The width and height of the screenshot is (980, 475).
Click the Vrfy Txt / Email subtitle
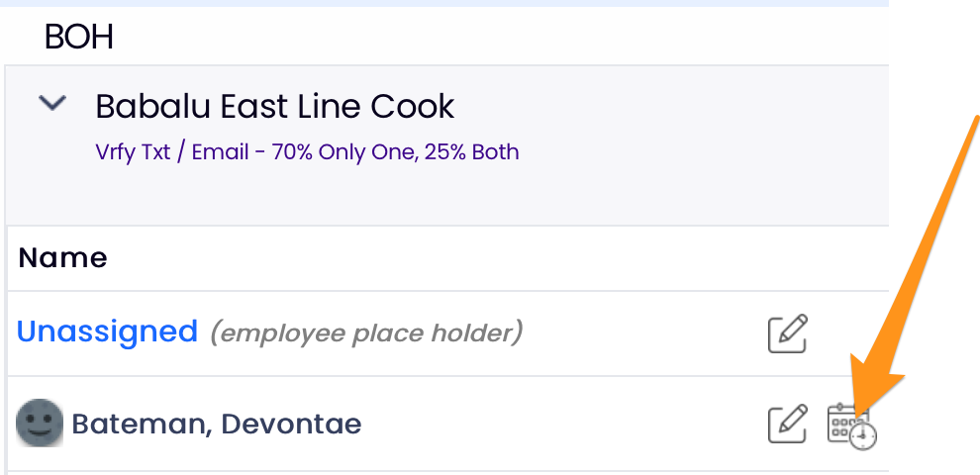tap(307, 152)
